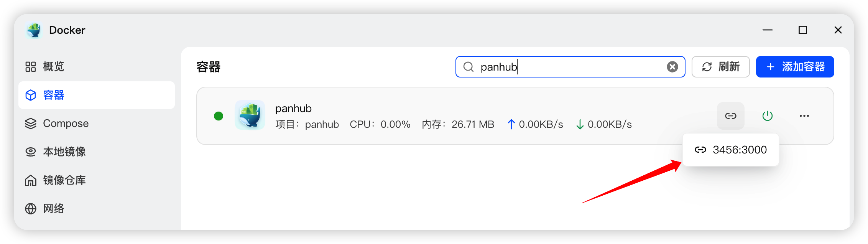The height and width of the screenshot is (244, 868).
Task: Click the 刷新 refresh button
Action: [720, 67]
